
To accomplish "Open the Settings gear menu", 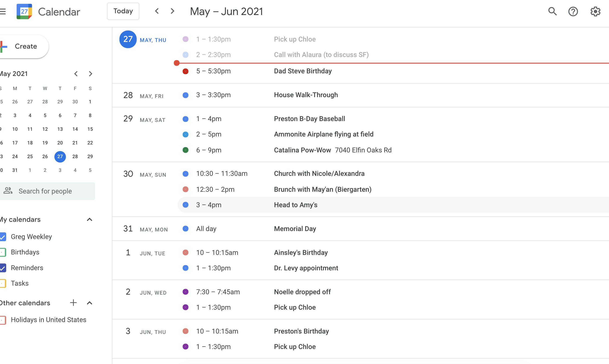I will coord(595,11).
